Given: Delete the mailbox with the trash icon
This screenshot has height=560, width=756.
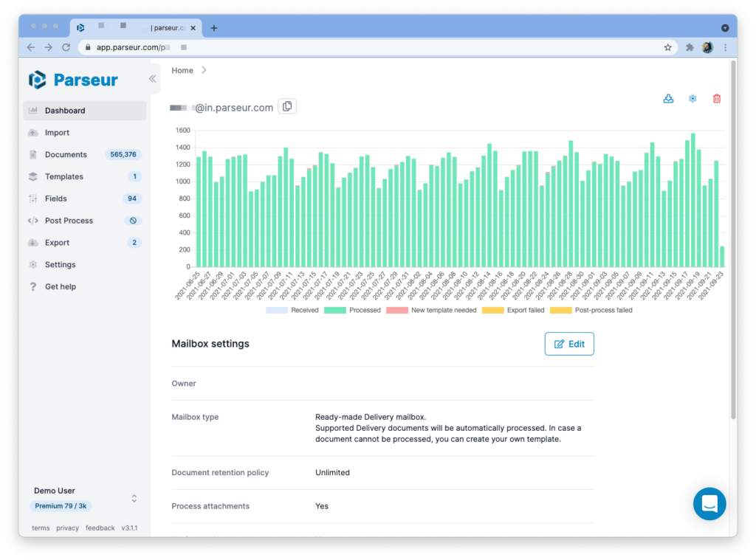Looking at the screenshot, I should click(716, 97).
